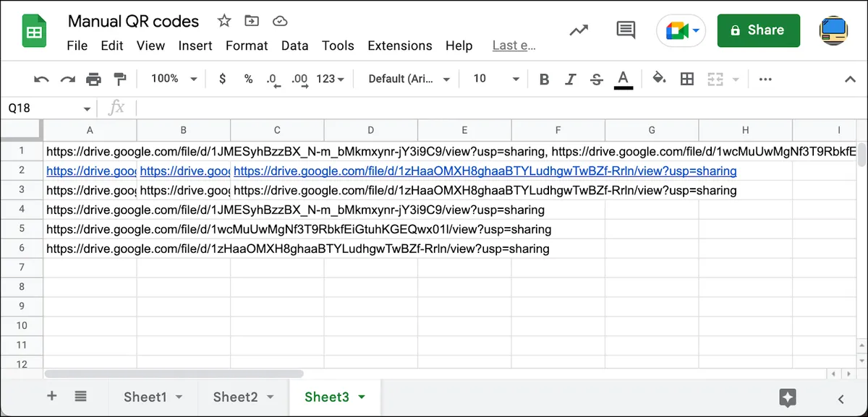The width and height of the screenshot is (868, 417).
Task: Toggle strikethrough formatting
Action: 596,79
